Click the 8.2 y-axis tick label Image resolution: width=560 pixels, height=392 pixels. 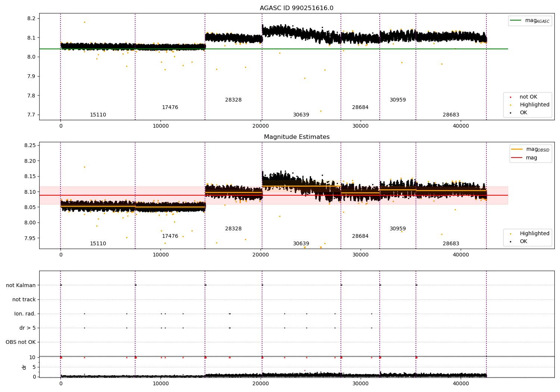point(31,19)
